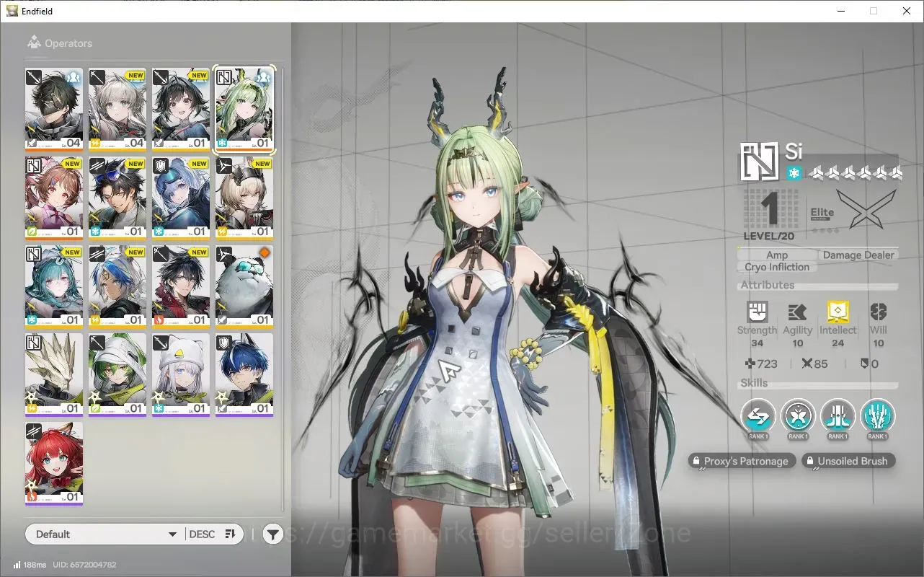Click the UID: 6572004782 text
Viewport: 924px width, 577px height.
click(x=85, y=565)
